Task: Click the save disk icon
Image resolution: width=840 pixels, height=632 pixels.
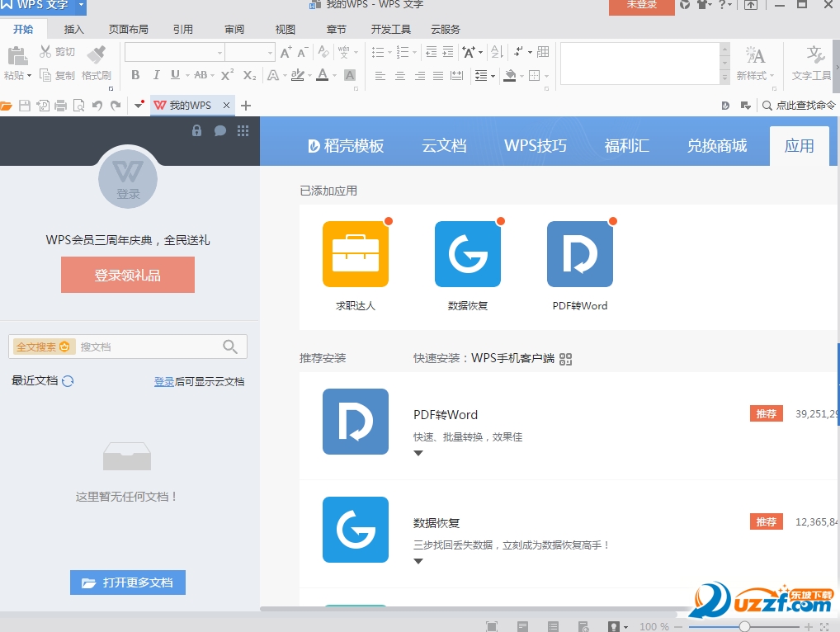Action: click(25, 106)
